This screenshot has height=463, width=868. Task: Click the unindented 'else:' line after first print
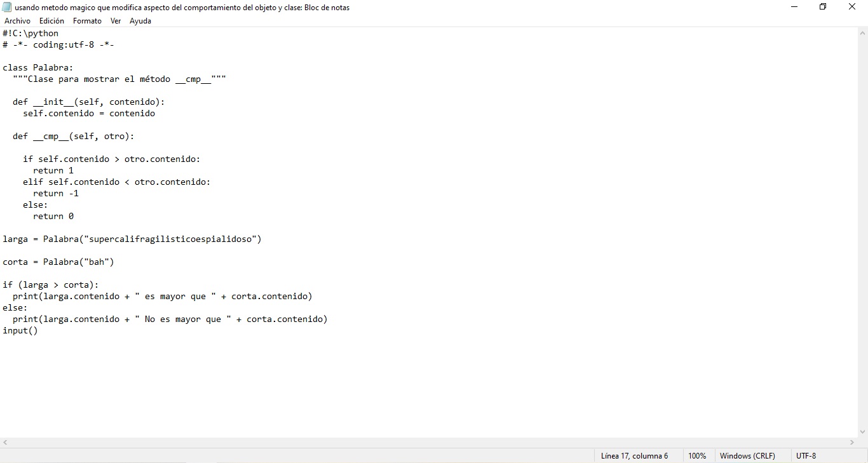15,307
